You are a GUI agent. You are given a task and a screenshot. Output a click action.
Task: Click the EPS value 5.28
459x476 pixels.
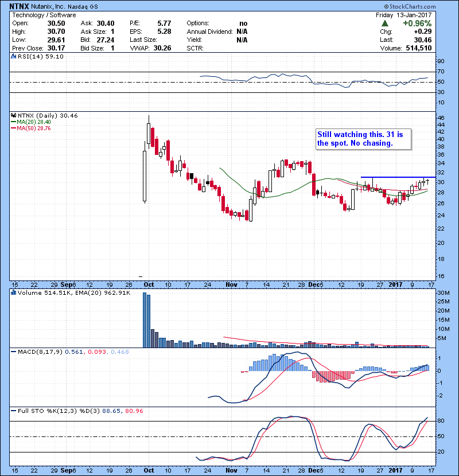click(164, 32)
